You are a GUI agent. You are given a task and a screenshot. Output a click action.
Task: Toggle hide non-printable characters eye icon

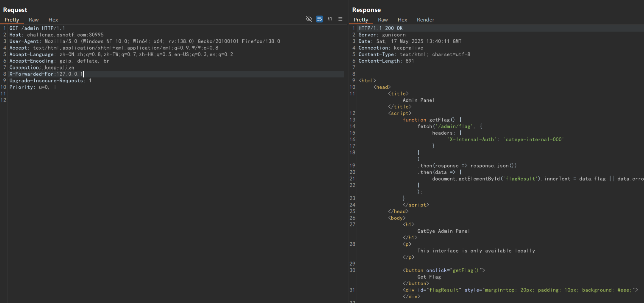coord(309,19)
